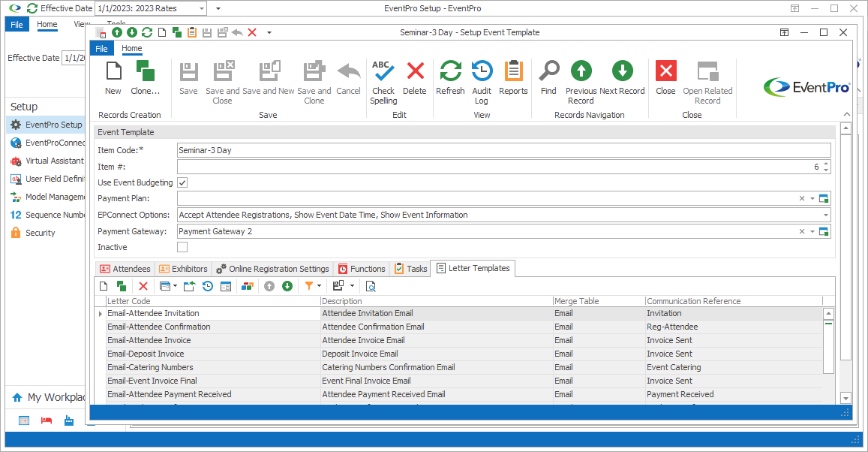The width and height of the screenshot is (868, 452).
Task: Open the Payment Plan dropdown arrow
Action: [812, 198]
